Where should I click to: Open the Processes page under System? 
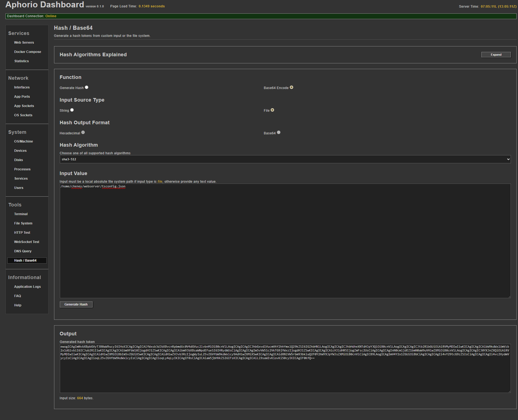tap(22, 169)
